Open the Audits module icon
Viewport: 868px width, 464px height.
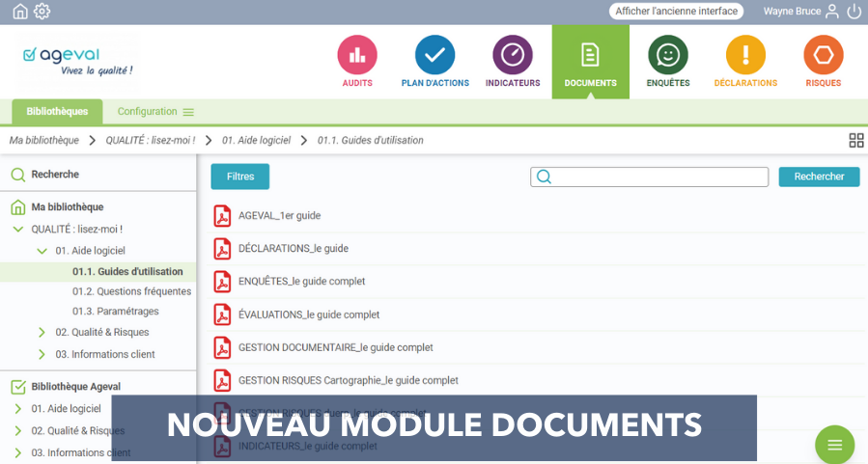(357, 55)
